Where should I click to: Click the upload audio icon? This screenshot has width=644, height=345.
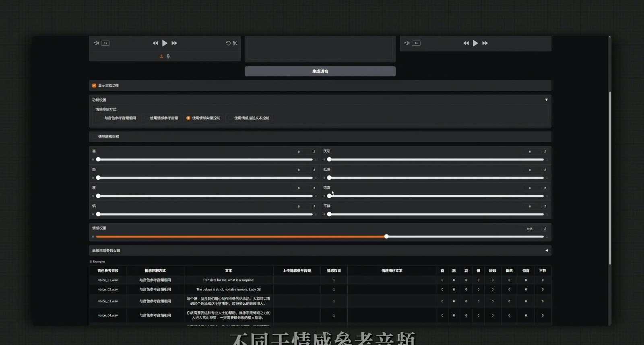click(161, 56)
